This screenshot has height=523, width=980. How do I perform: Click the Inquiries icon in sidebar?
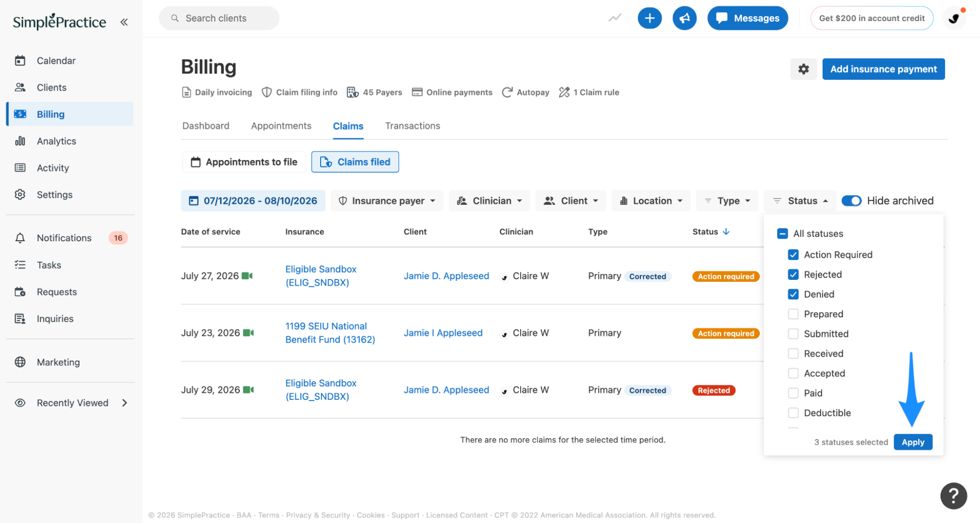point(20,319)
